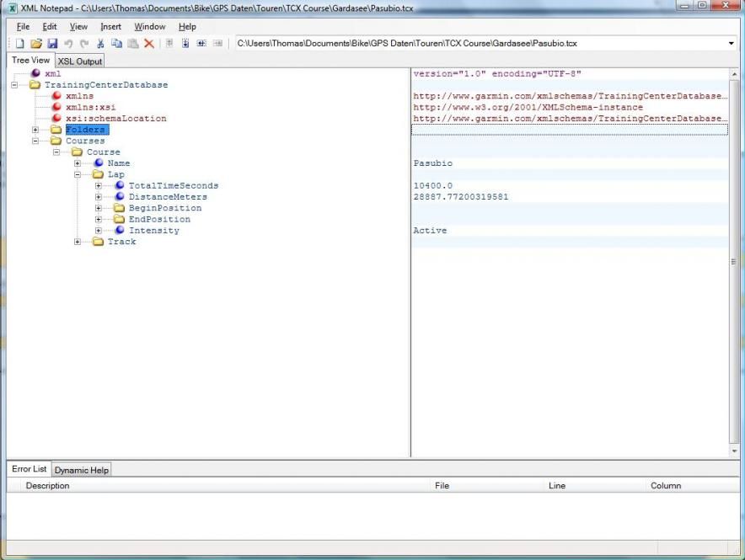The height and width of the screenshot is (560, 745).
Task: Open the Insert menu
Action: click(110, 26)
